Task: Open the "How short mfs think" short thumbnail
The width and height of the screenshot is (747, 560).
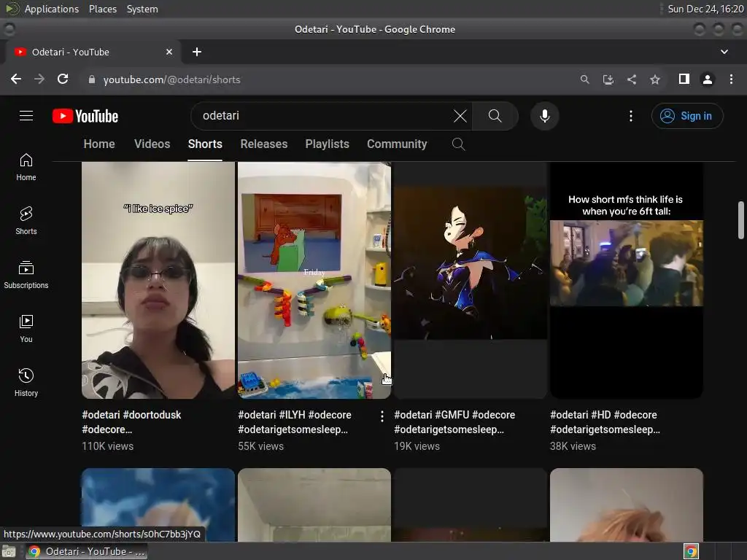Action: pos(627,281)
